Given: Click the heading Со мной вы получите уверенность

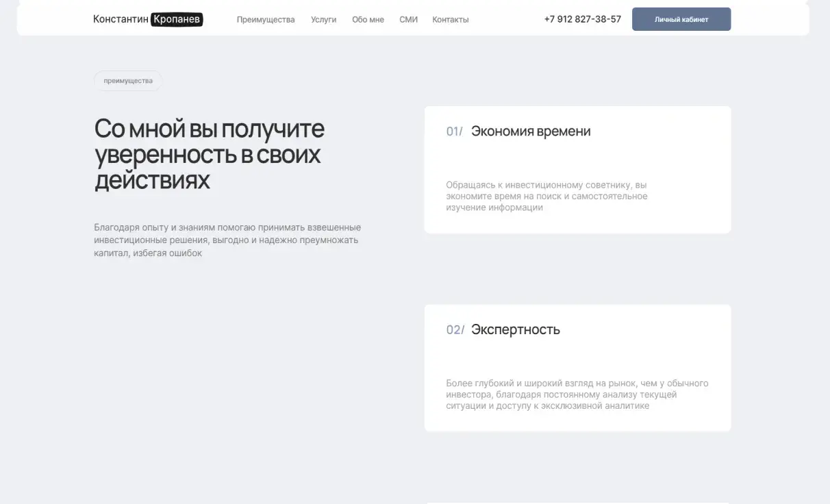Looking at the screenshot, I should [210, 155].
